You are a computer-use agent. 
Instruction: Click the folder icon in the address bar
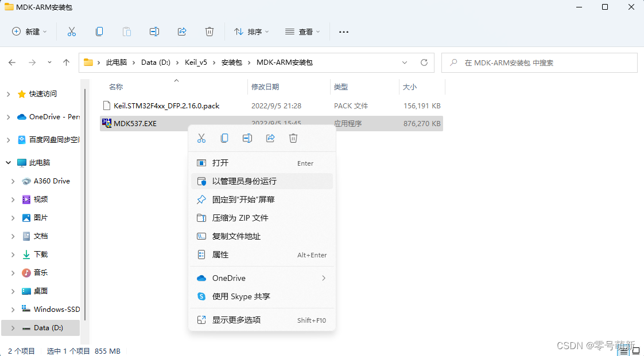[88, 62]
